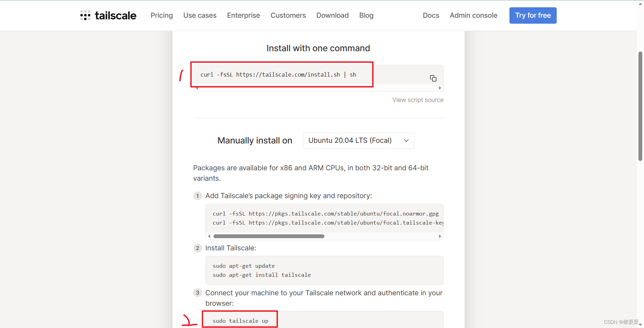Open the Customers page

coord(288,15)
